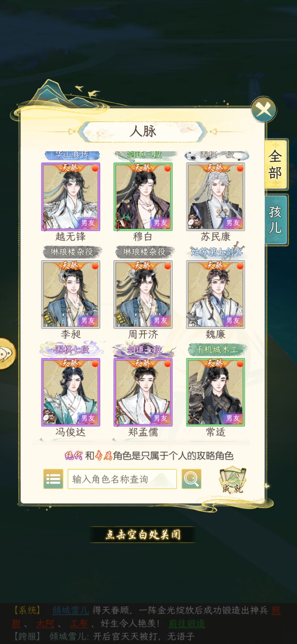Close the 人脉 panel with X button
Image resolution: width=297 pixels, height=644 pixels.
264,110
